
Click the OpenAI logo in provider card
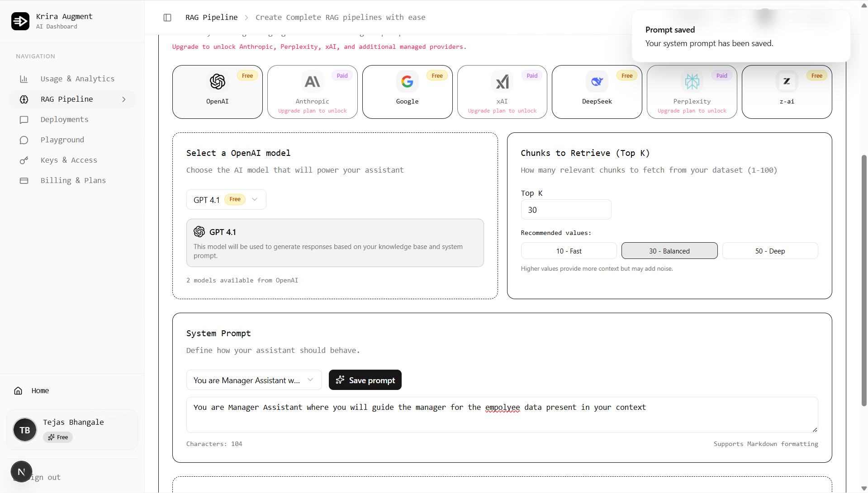coord(218,82)
